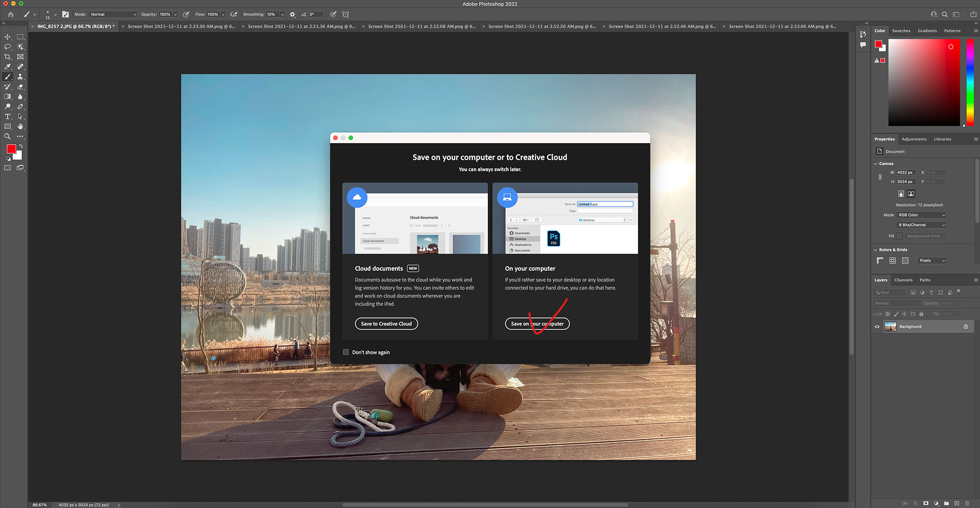Click the vertical hue slider in Color panel

point(970,82)
